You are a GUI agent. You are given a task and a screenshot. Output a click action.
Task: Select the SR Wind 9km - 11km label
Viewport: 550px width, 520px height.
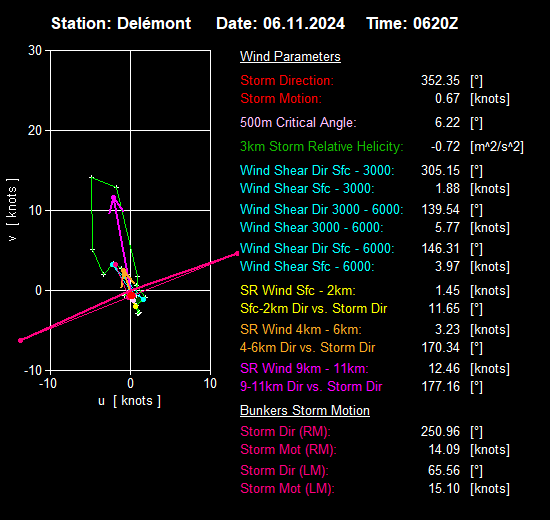[304, 368]
